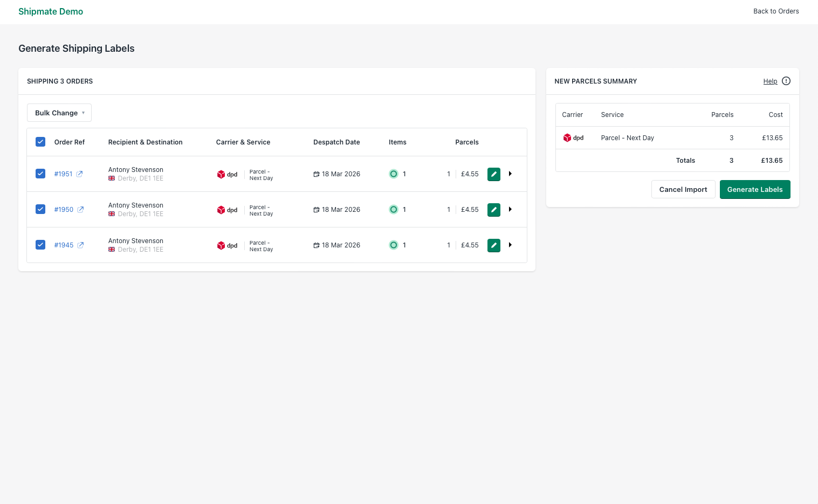This screenshot has width=818, height=504.
Task: Click the calendar icon beside #1951 despatch date
Action: click(x=316, y=174)
